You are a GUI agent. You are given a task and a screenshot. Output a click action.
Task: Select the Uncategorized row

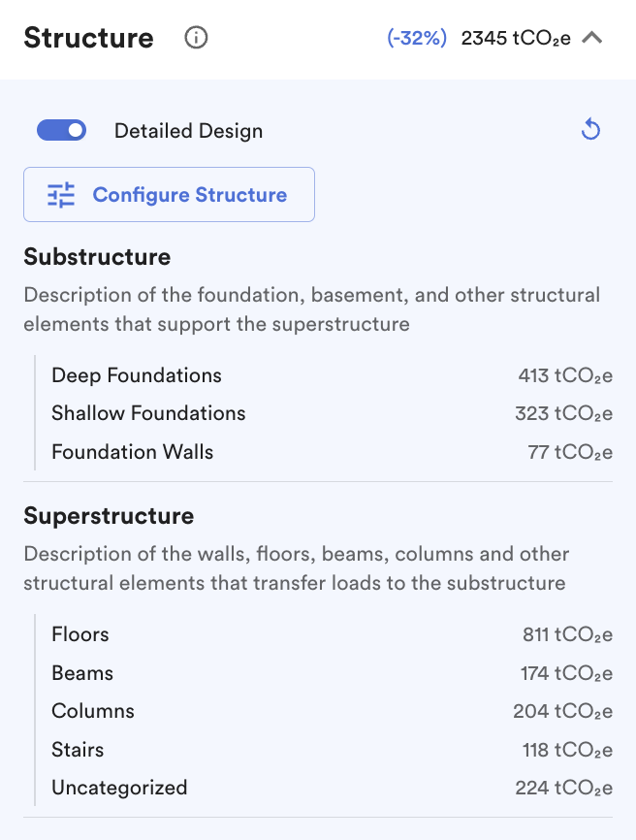(x=119, y=788)
